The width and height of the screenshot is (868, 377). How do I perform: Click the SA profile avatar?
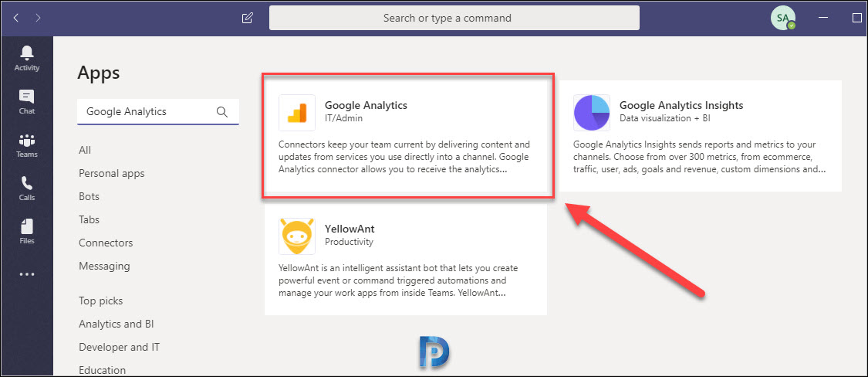click(783, 18)
